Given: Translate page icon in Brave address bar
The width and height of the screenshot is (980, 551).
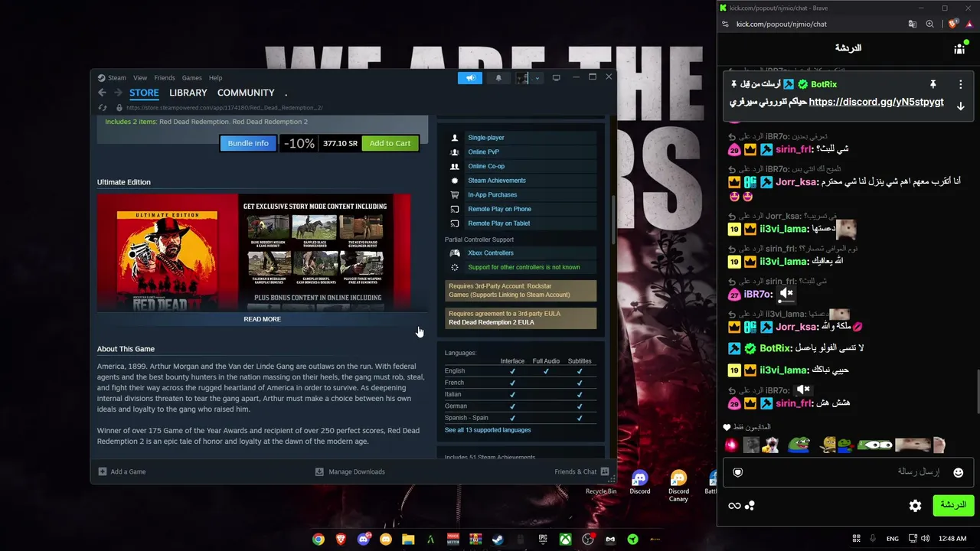Looking at the screenshot, I should click(913, 24).
